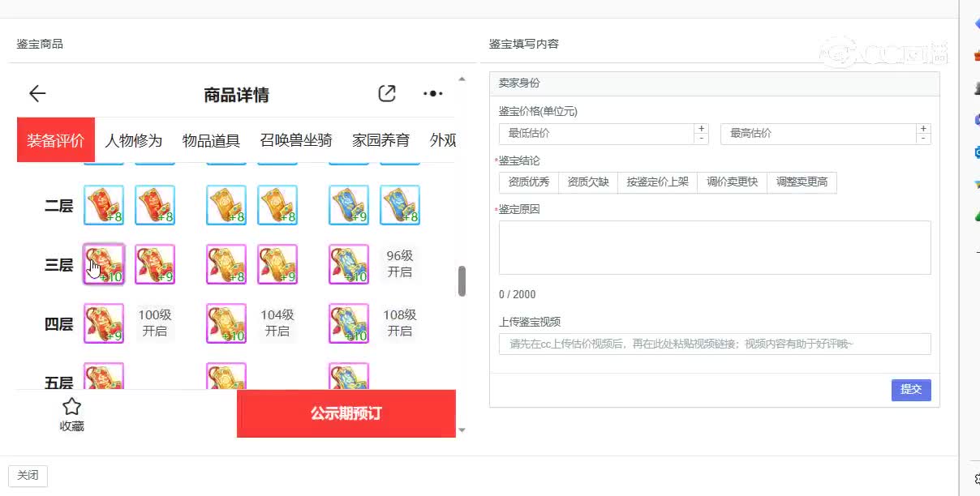Click the 公示期预订 button

coord(346,413)
